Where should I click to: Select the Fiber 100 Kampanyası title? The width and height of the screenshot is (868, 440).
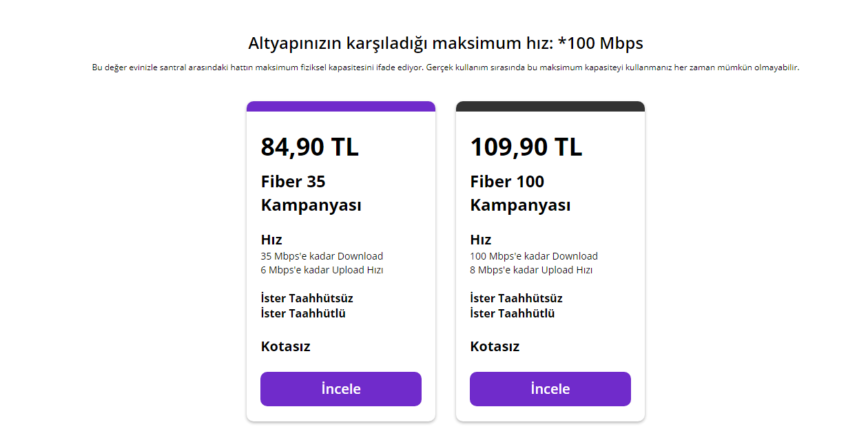(520, 193)
